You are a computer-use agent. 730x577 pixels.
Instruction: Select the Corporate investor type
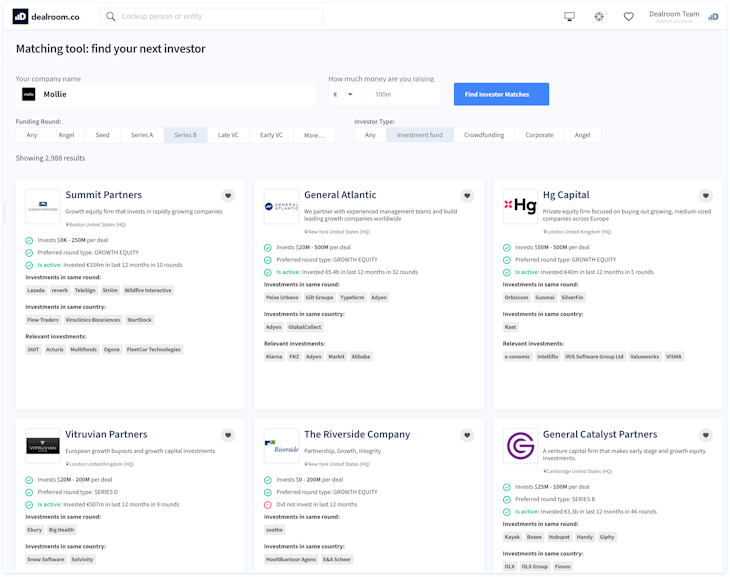(540, 135)
